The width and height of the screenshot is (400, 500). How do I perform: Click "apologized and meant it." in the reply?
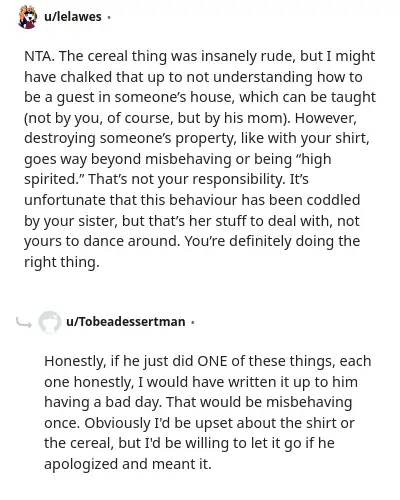click(x=128, y=464)
